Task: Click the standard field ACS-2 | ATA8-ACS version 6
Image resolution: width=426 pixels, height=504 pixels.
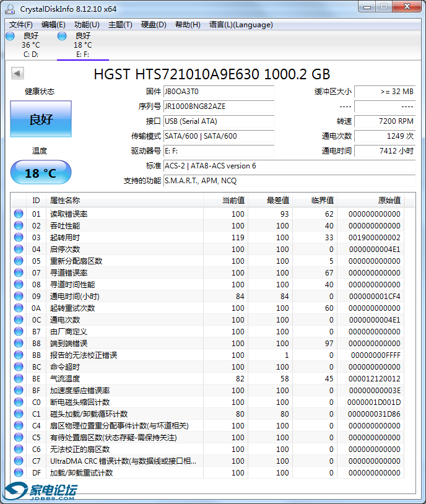Action: (289, 166)
